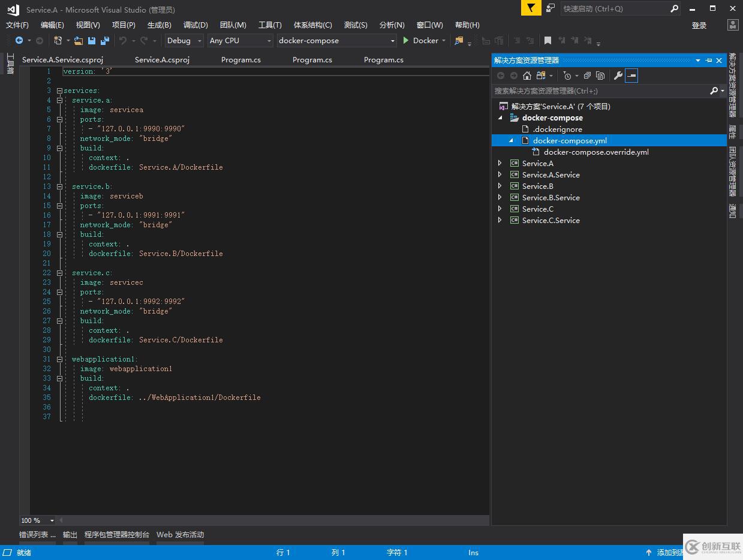Collapse the docker-compose project node
This screenshot has width=743, height=560.
pyautogui.click(x=501, y=118)
